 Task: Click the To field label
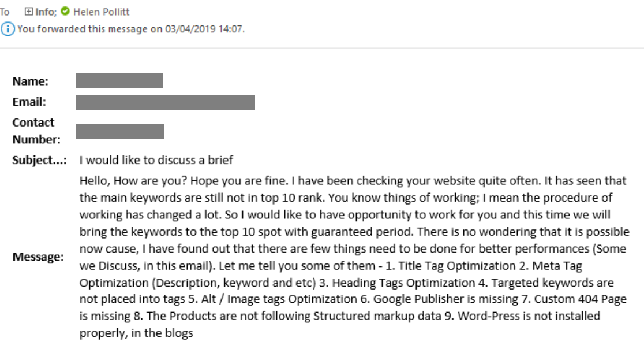[5, 10]
